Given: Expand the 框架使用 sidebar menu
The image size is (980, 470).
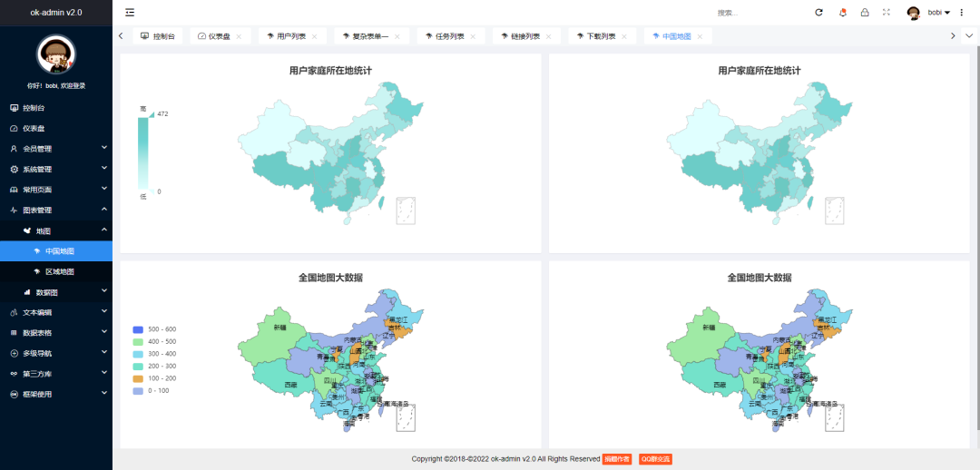Looking at the screenshot, I should tap(56, 394).
